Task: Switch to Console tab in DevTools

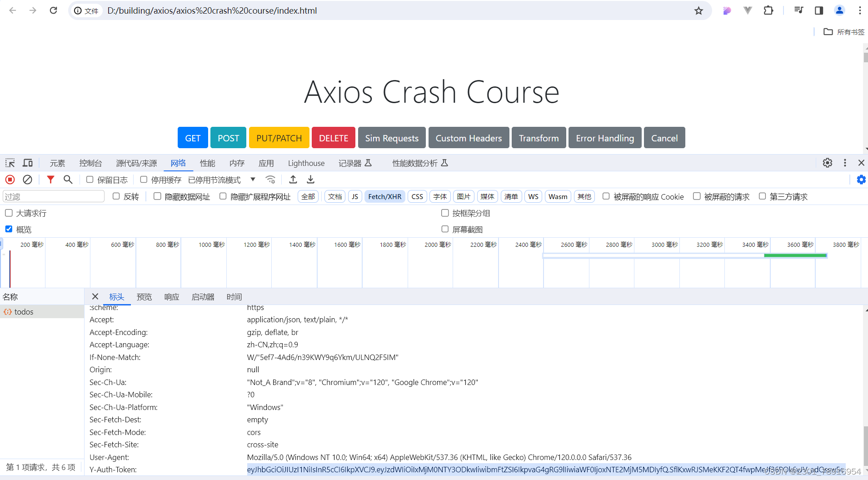Action: coord(90,163)
